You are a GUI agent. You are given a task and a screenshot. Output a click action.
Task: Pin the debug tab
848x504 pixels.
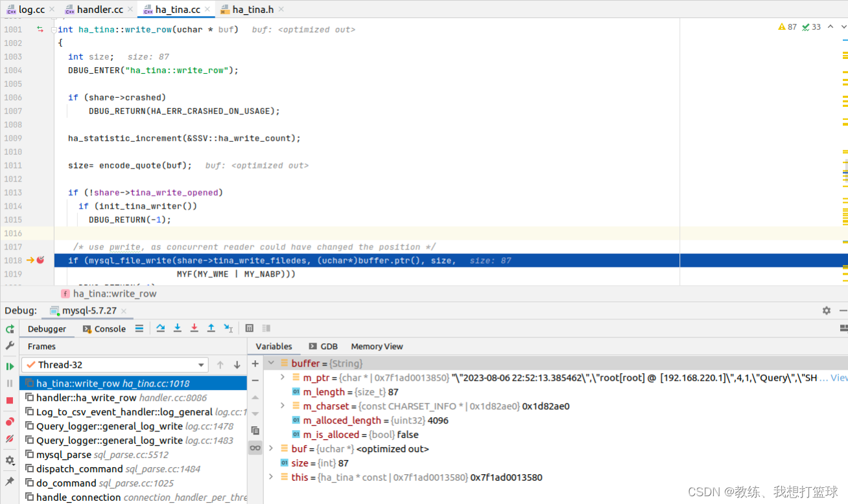10,481
